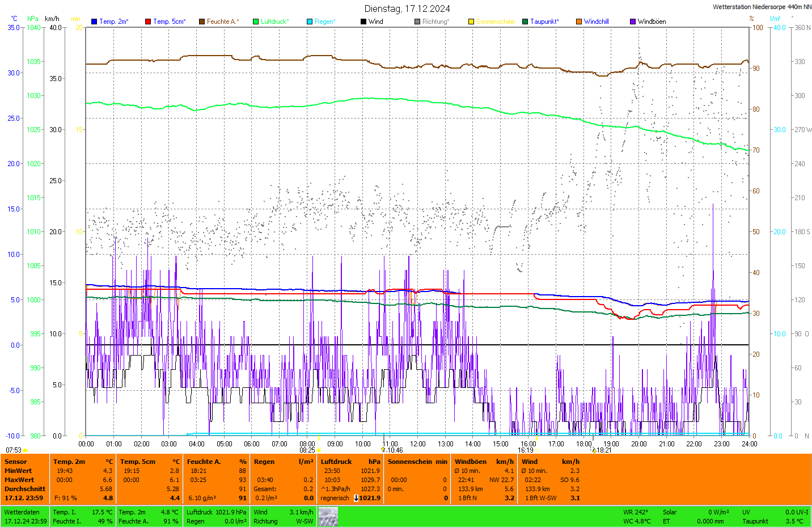Click the Wetterstation Niedersorpe header text

pyautogui.click(x=762, y=7)
